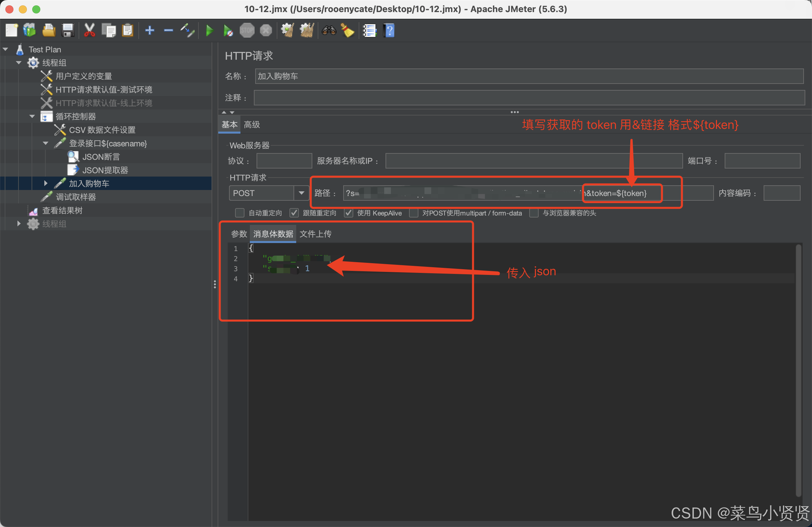The width and height of the screenshot is (812, 527).
Task: Click the Toggle enable/disable icon
Action: coord(188,31)
